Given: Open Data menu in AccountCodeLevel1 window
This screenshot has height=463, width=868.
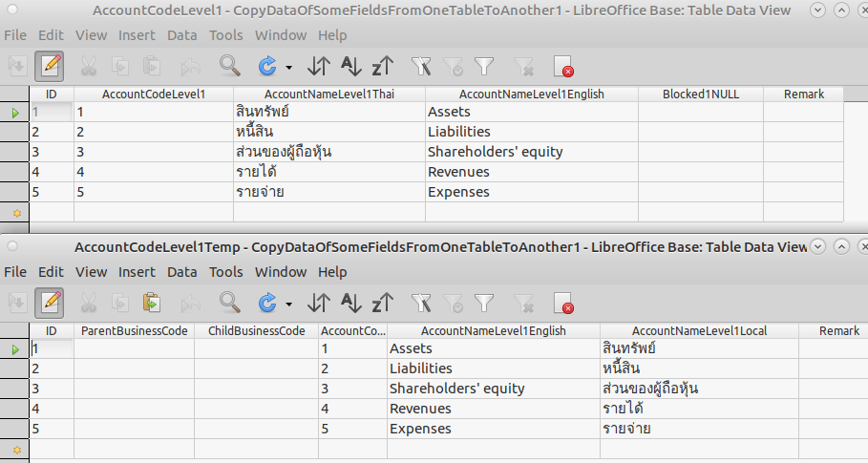Looking at the screenshot, I should coord(182,35).
